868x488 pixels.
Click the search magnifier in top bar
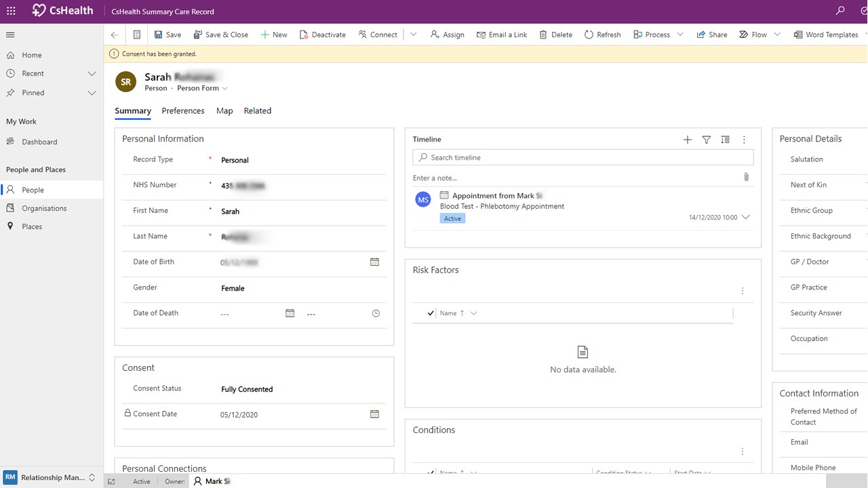tap(841, 11)
